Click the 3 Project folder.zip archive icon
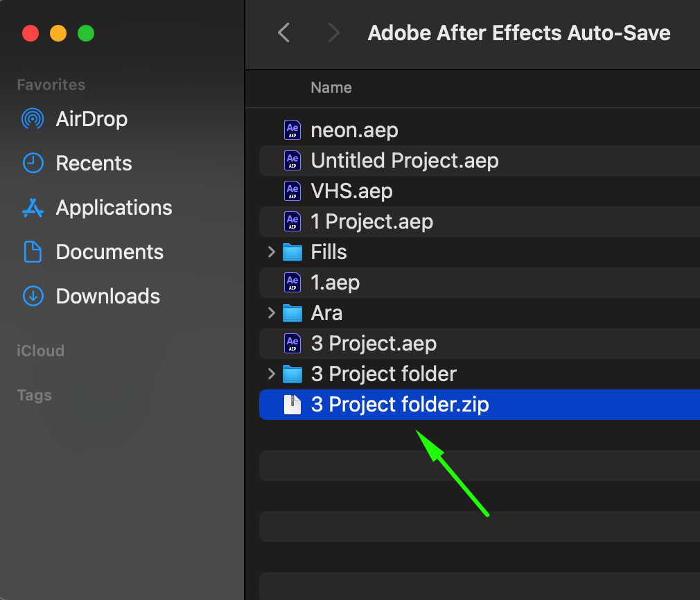 coord(292,405)
